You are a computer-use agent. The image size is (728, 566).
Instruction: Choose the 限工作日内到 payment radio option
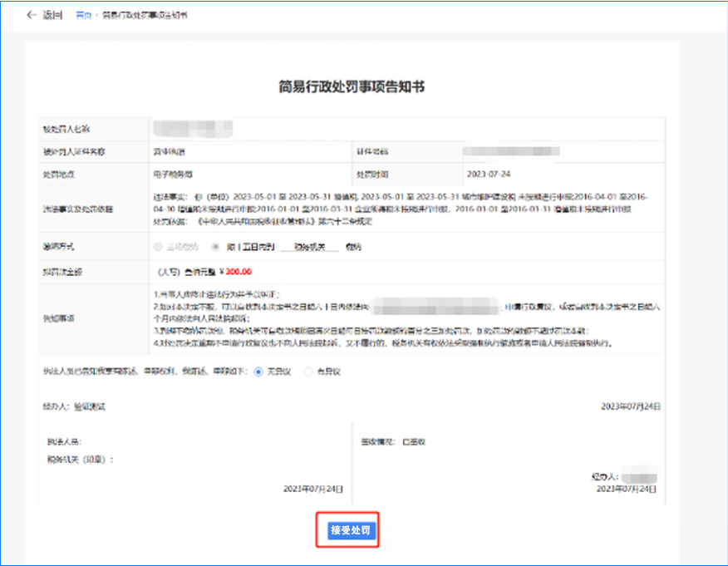pyautogui.click(x=215, y=247)
